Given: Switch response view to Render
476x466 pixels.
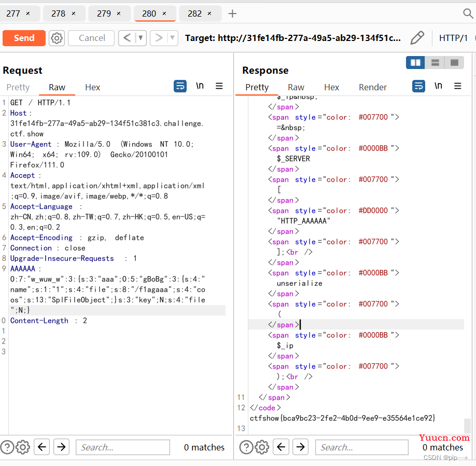Looking at the screenshot, I should tap(372, 88).
